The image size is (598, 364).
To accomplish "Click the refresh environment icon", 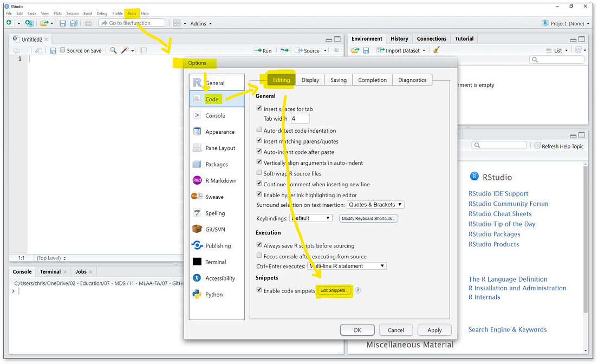I will click(x=578, y=50).
